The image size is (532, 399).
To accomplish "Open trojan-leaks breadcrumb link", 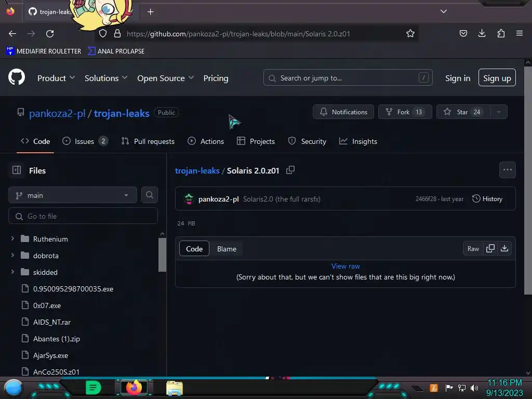I will pyautogui.click(x=197, y=170).
